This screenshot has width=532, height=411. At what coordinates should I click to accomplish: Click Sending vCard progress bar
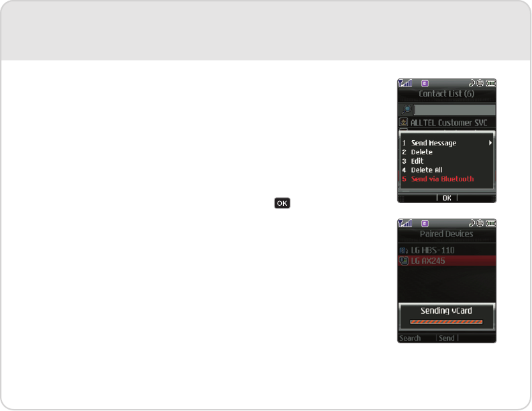point(446,322)
